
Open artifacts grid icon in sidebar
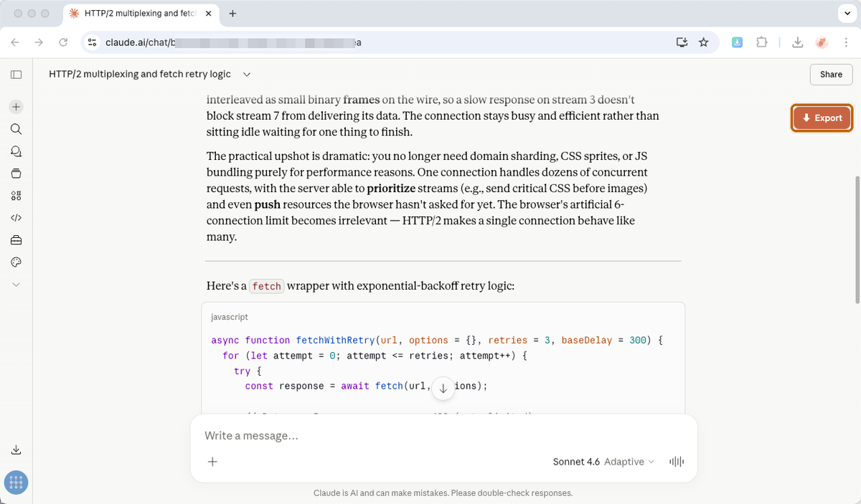click(16, 196)
